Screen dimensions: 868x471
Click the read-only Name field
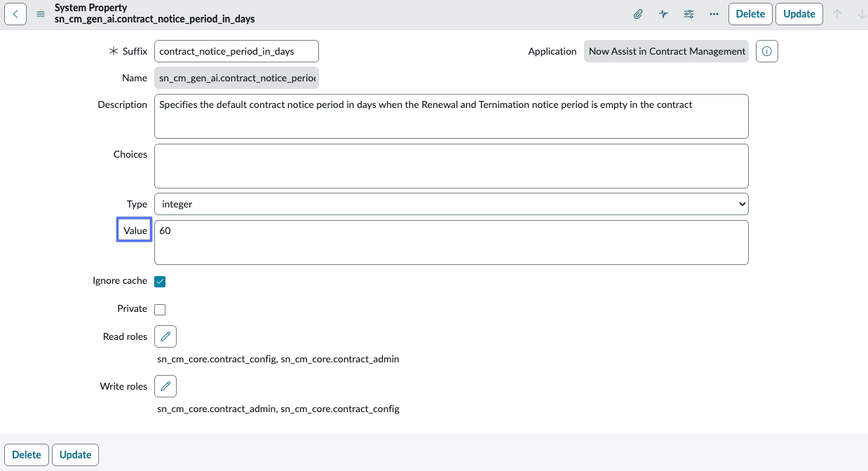pos(236,78)
